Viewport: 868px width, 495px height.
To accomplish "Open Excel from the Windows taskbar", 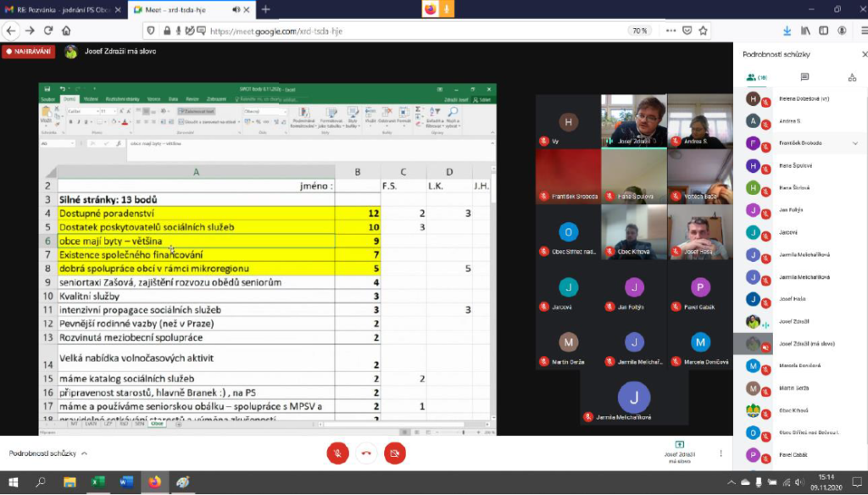I will pos(98,482).
